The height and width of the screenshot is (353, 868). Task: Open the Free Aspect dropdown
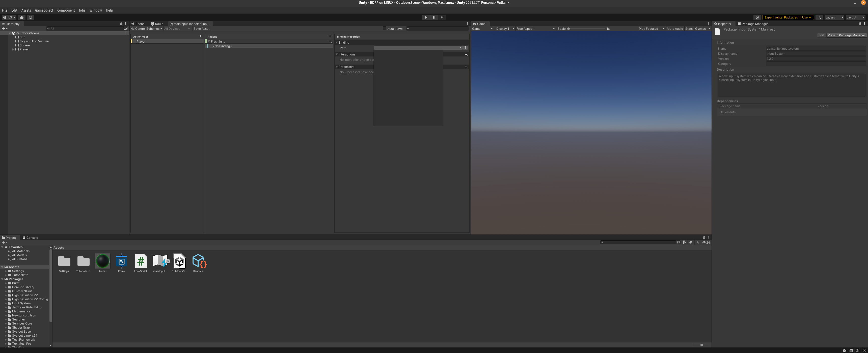[x=535, y=29]
